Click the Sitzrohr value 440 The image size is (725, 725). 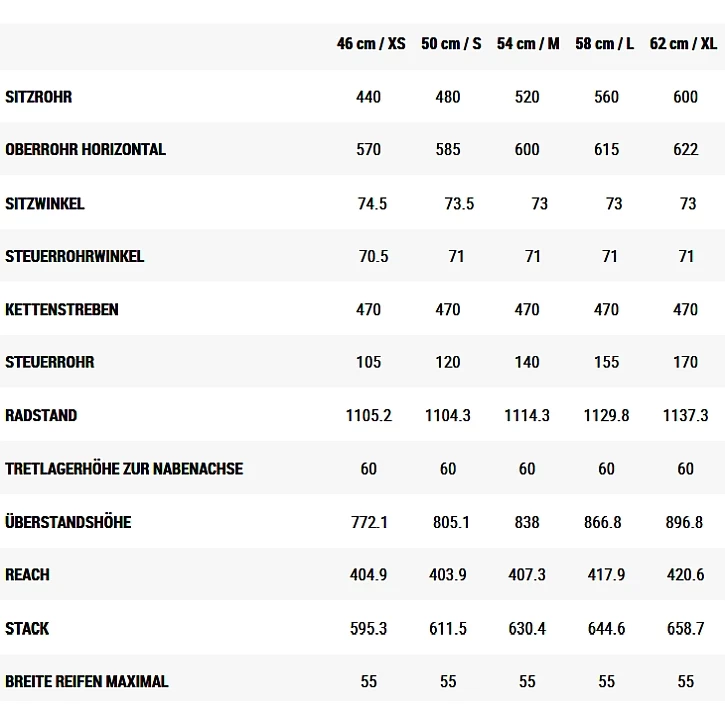(369, 97)
